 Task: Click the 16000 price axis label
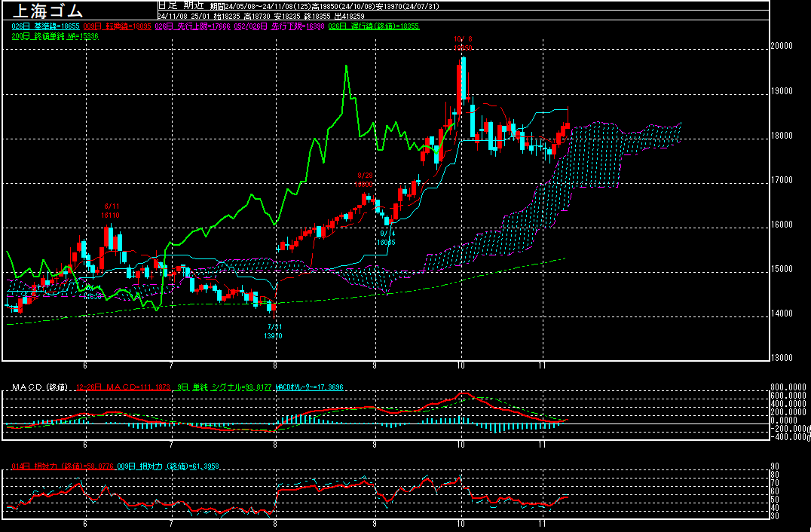pyautogui.click(x=782, y=225)
